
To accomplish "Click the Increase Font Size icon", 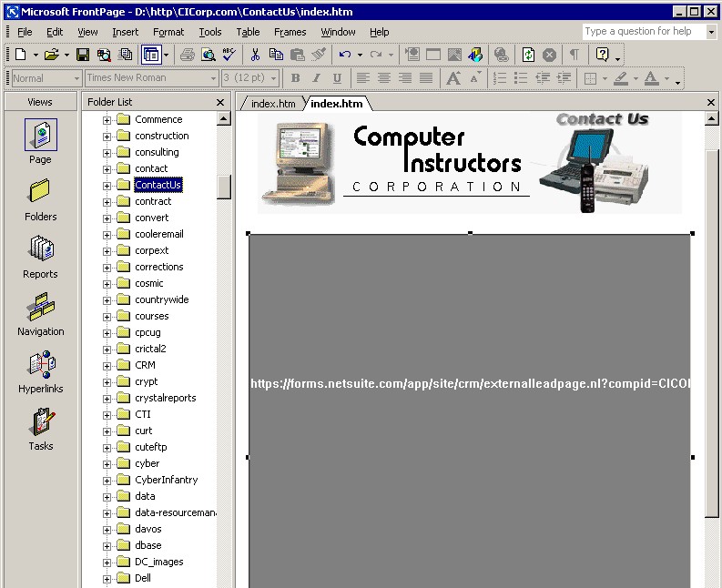I will coord(453,77).
